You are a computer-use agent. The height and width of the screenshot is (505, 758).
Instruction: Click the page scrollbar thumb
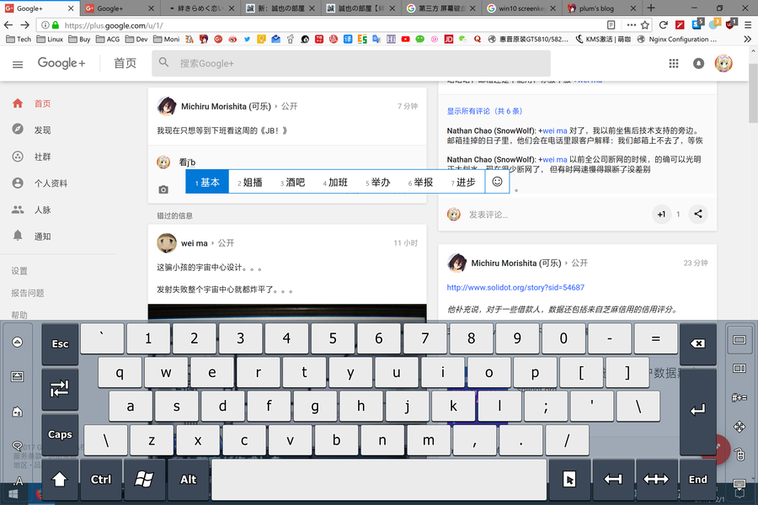pos(753,93)
